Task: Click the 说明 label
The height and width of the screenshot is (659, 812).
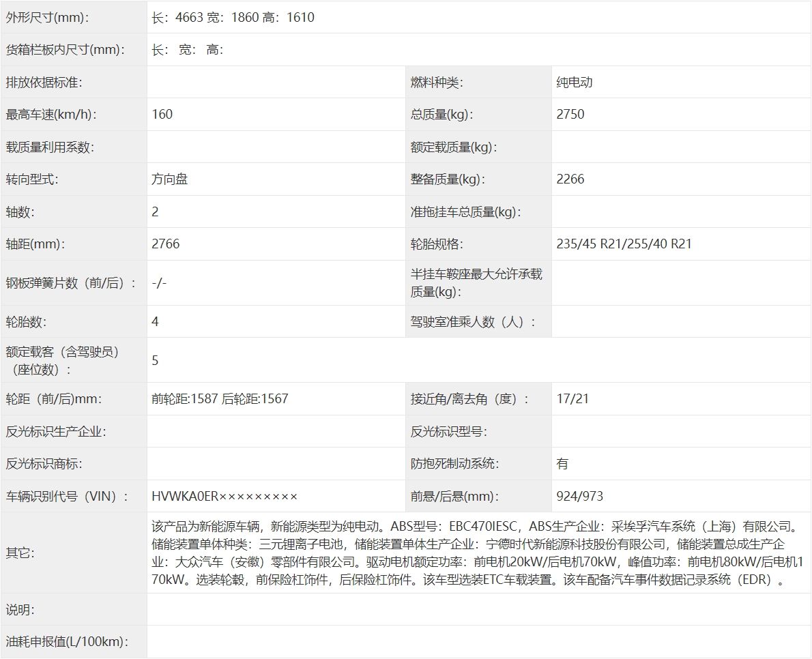Action: click(x=20, y=609)
